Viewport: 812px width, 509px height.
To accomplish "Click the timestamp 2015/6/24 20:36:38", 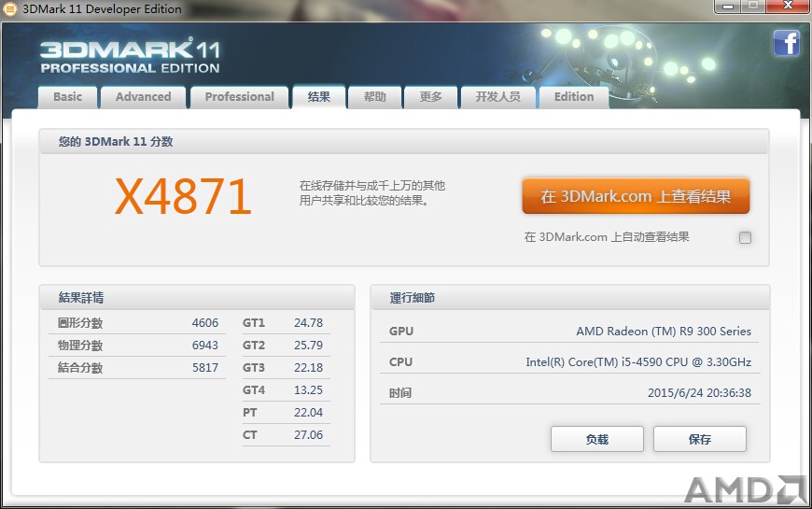I will click(x=699, y=393).
